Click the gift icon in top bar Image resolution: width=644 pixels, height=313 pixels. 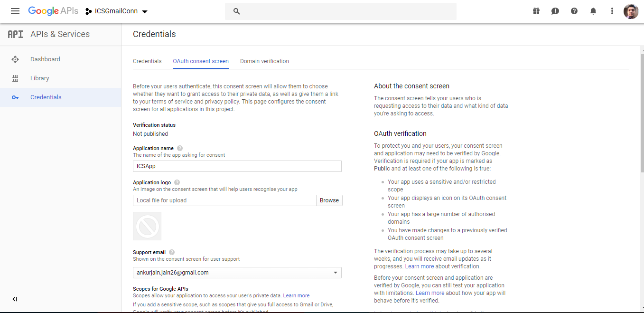pos(536,11)
